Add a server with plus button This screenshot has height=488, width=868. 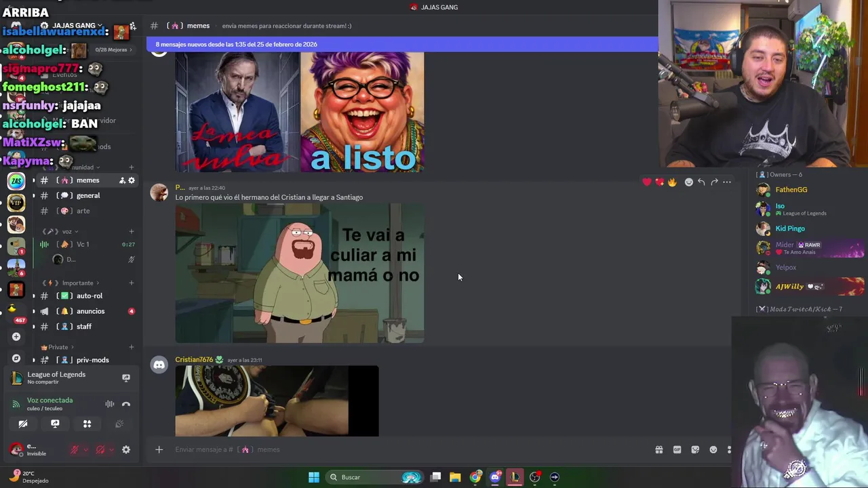(16, 336)
